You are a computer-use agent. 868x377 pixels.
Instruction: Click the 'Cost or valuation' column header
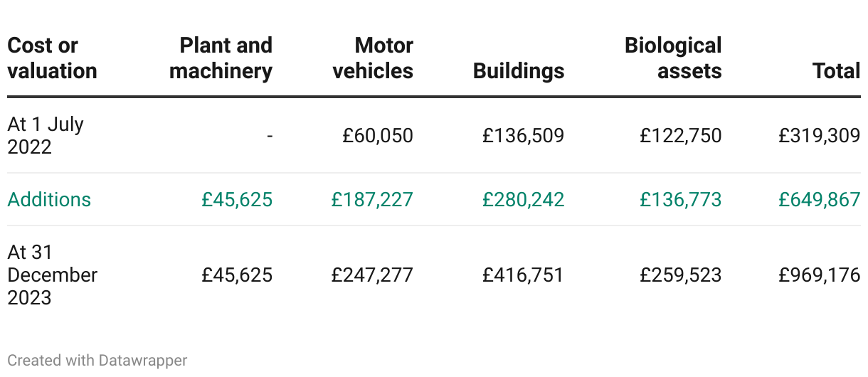[52, 58]
